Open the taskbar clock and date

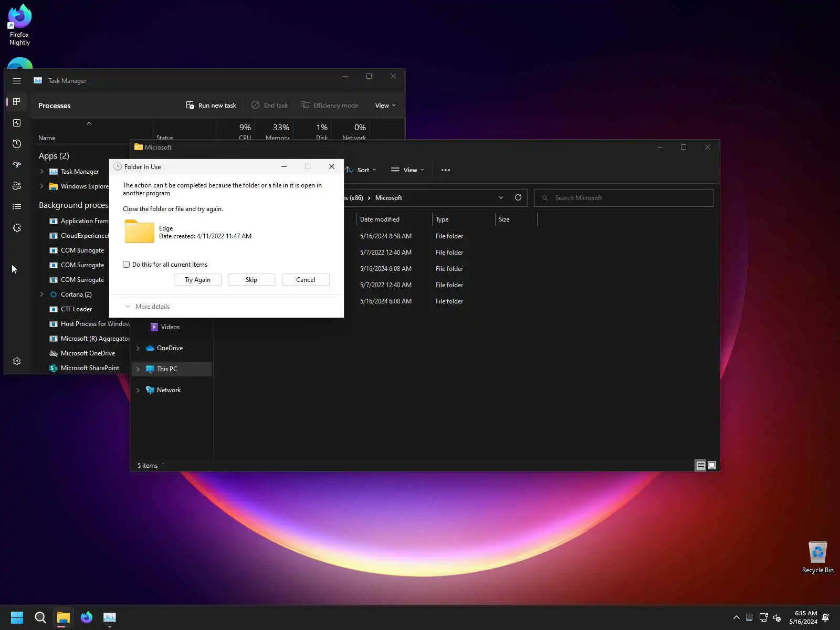coord(803,617)
